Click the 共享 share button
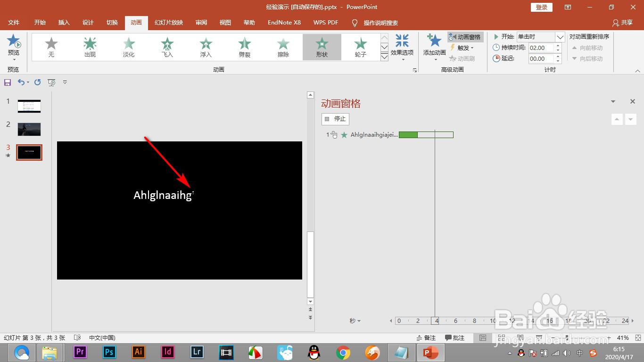644x362 pixels. pyautogui.click(x=622, y=23)
